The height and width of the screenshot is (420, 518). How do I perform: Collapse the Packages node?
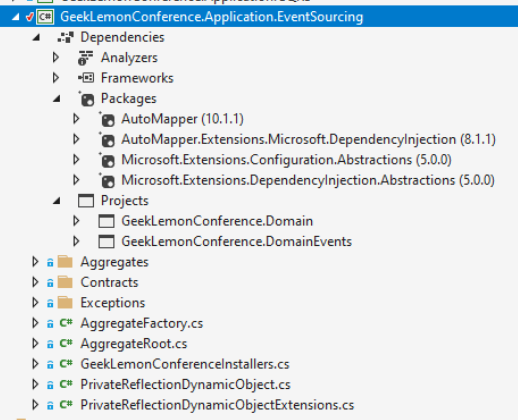pos(56,98)
